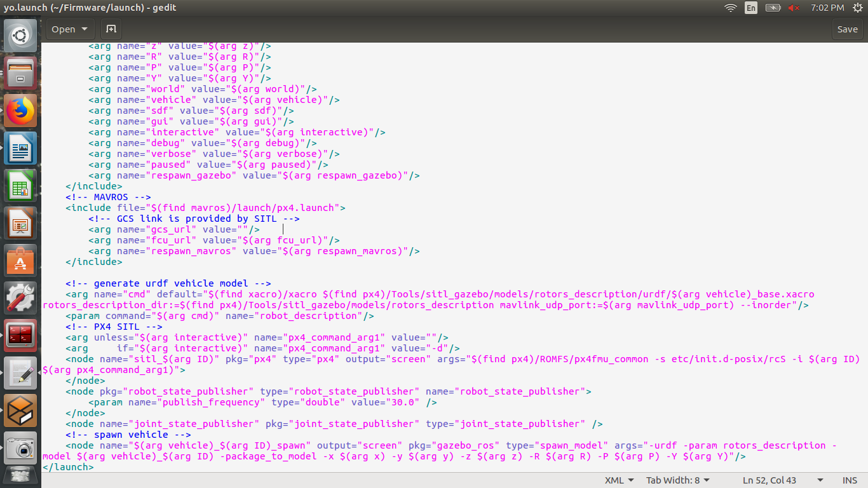Screen dimensions: 868x488
Task: Open the Trash in the dock
Action: (x=20, y=477)
